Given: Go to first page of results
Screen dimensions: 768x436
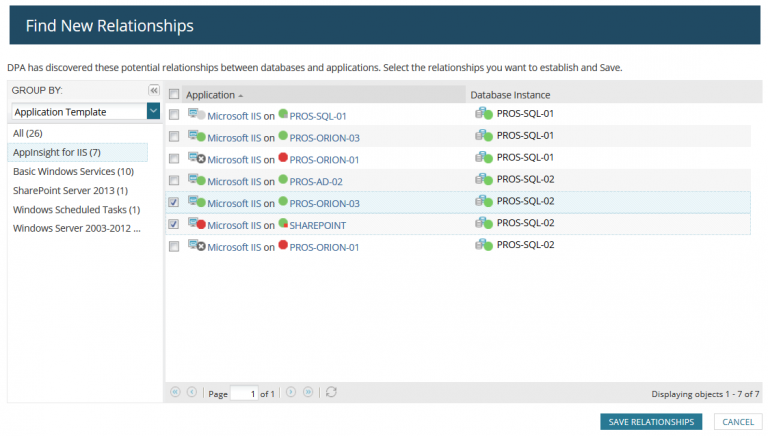Looking at the screenshot, I should tap(175, 392).
